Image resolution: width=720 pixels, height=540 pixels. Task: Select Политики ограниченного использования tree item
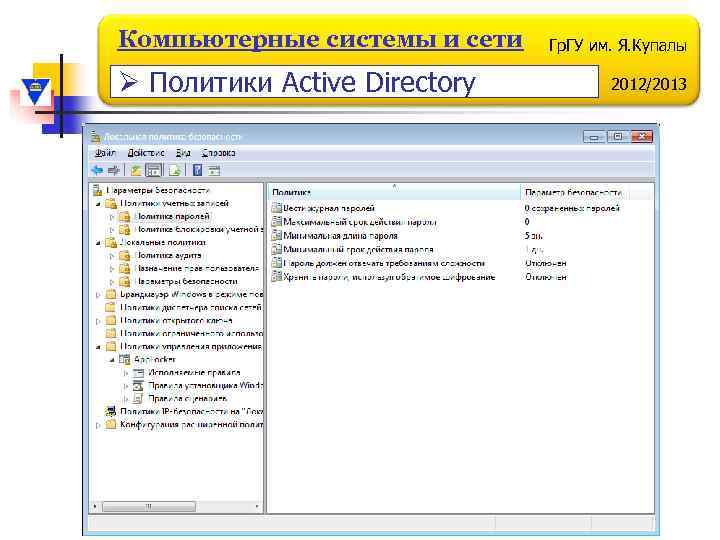pyautogui.click(x=191, y=333)
